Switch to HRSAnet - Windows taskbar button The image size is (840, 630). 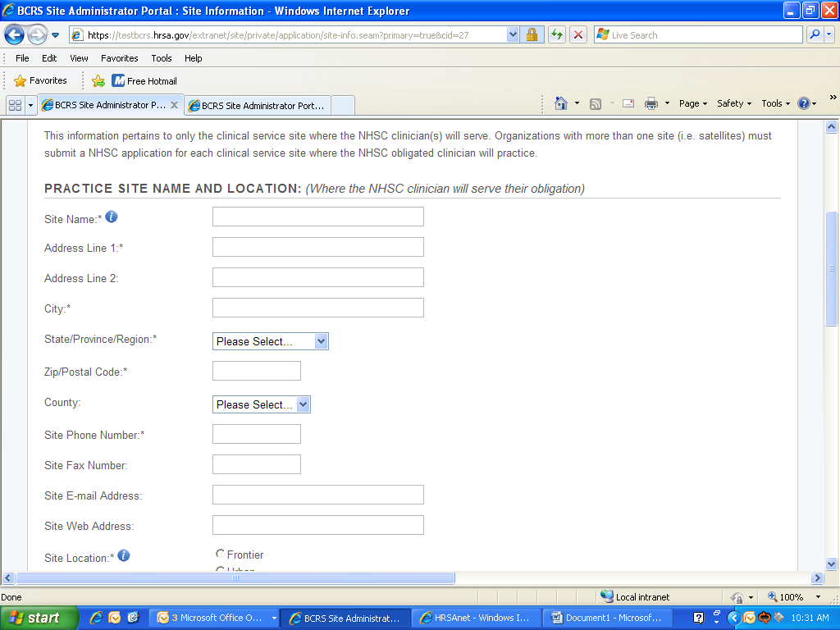(476, 618)
